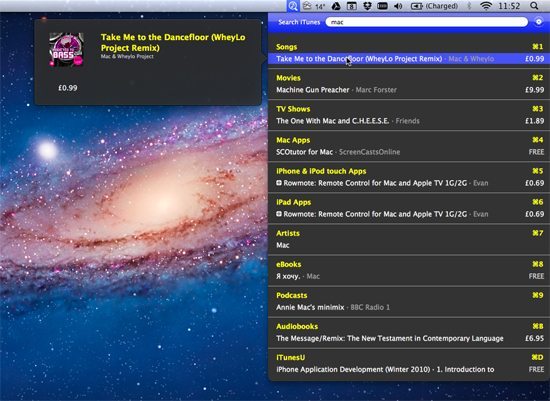Open iPhone Application Development iTunesU result
Viewport: 550px width, 401px height.
tap(409, 369)
